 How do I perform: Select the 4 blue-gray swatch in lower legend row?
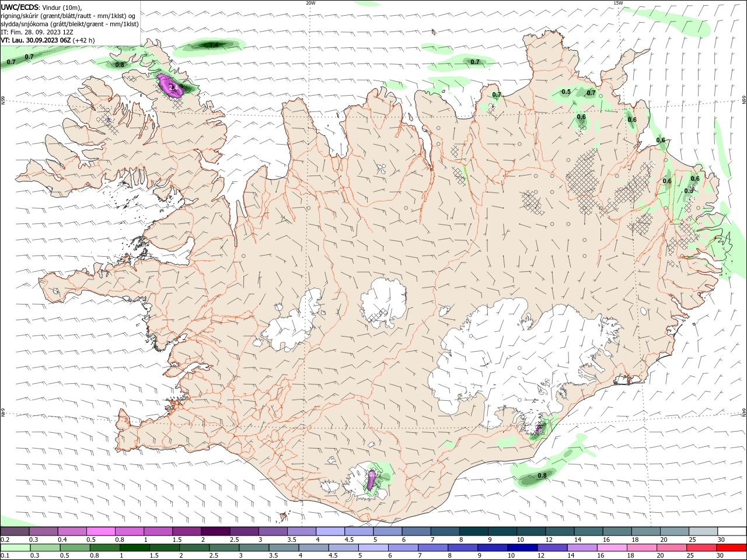point(313,548)
